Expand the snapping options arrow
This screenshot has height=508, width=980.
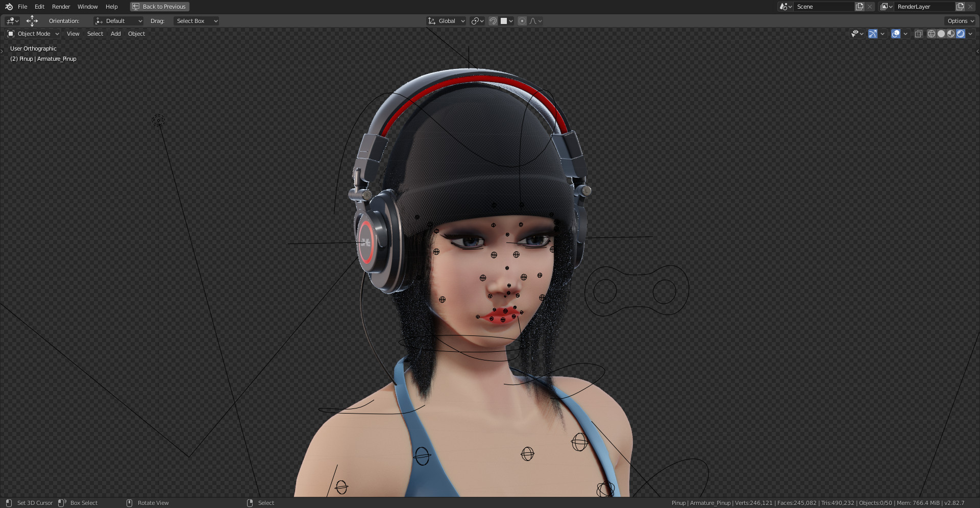pyautogui.click(x=511, y=21)
